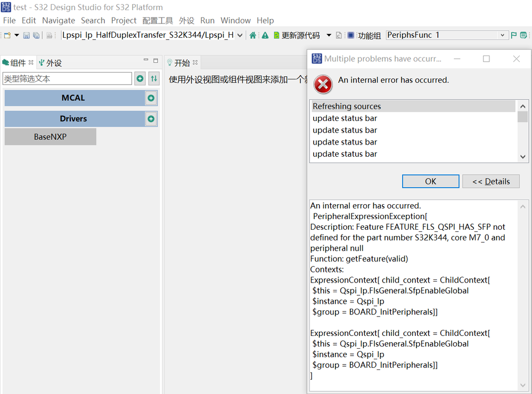Open the 外设 menu in menu bar
This screenshot has height=394, width=532.
point(186,20)
